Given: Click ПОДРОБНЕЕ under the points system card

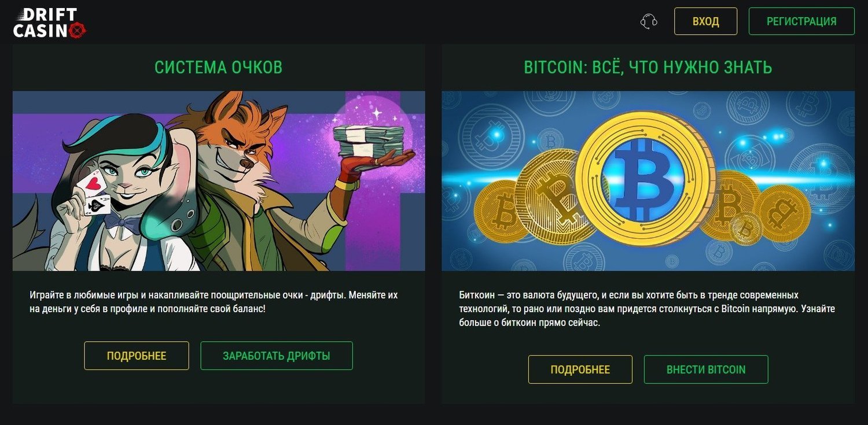Looking at the screenshot, I should (137, 356).
